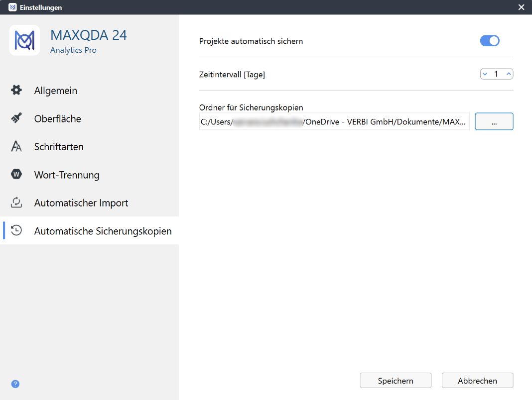The image size is (532, 400).
Task: Click the W icon beside Wort-Trennung
Action: pyautogui.click(x=16, y=174)
